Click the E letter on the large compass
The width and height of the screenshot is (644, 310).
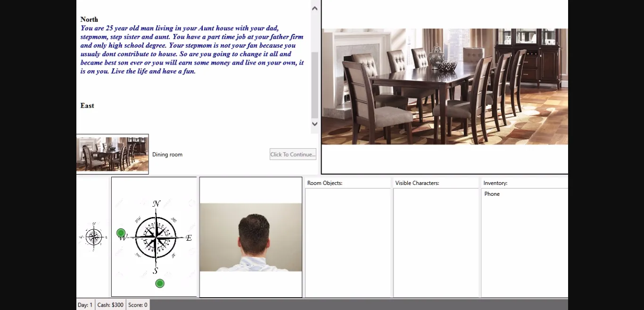point(189,238)
